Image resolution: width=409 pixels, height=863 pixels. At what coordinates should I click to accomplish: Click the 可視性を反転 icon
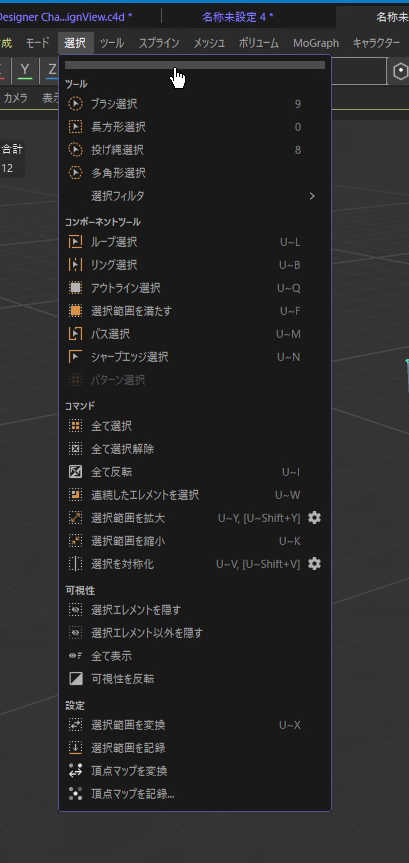pyautogui.click(x=75, y=679)
